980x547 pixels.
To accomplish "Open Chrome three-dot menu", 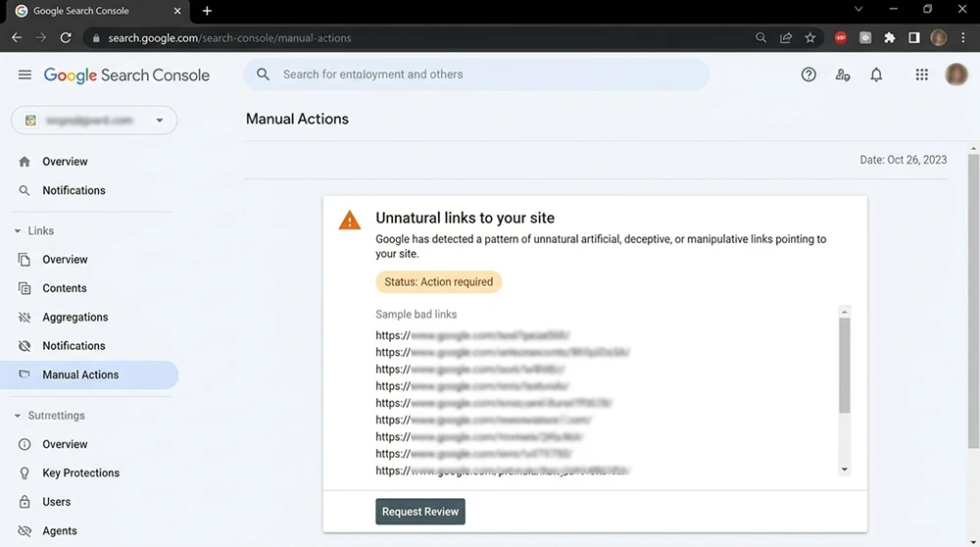I will [962, 38].
